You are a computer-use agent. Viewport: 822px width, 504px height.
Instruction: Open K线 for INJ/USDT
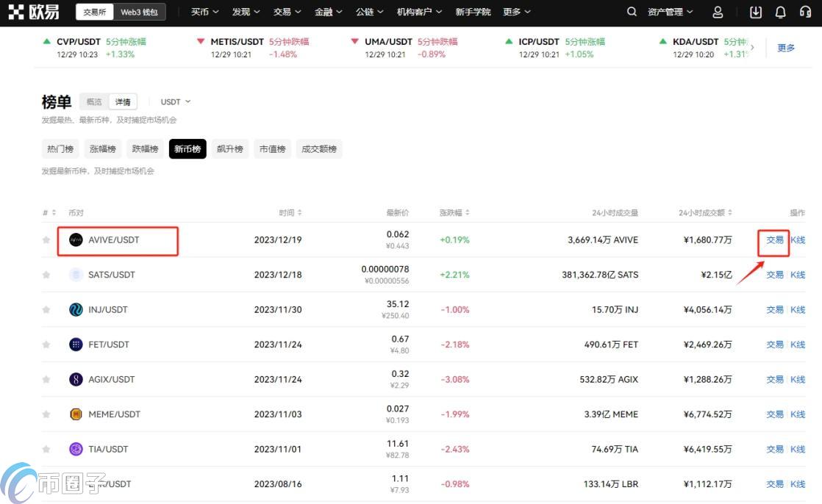798,309
